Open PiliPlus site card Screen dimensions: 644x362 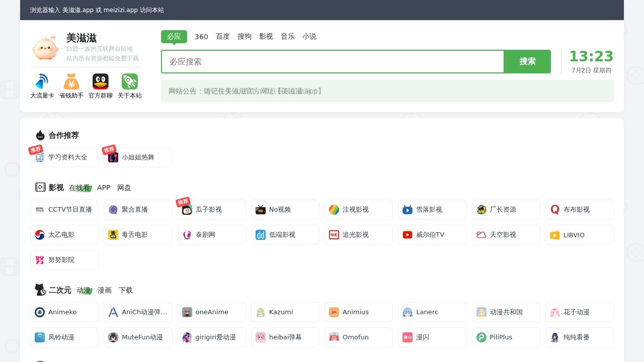506,337
